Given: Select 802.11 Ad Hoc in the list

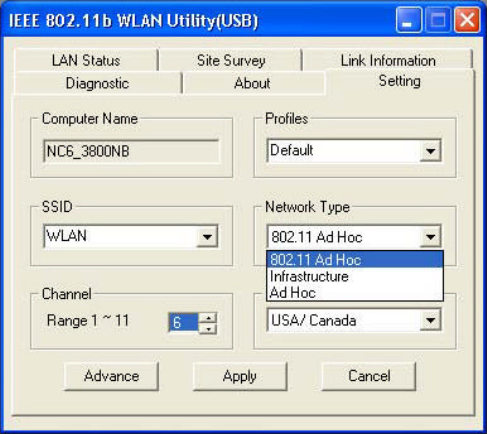Looking at the screenshot, I should pyautogui.click(x=355, y=260).
